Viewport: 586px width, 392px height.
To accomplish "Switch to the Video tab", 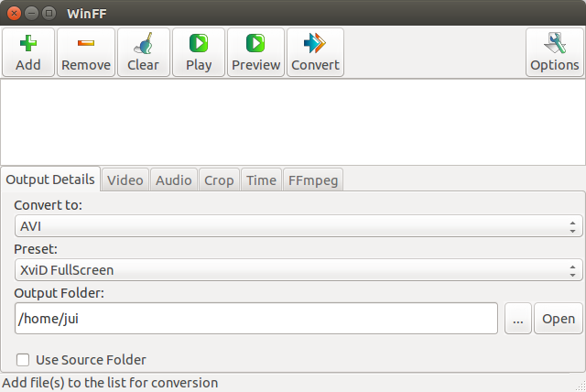I will coord(125,180).
